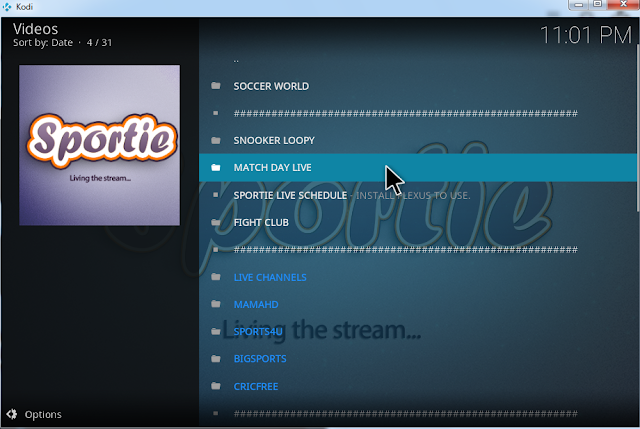Open the SNOOKER LOOPY folder
Image resolution: width=640 pixels, height=429 pixels.
(x=418, y=140)
